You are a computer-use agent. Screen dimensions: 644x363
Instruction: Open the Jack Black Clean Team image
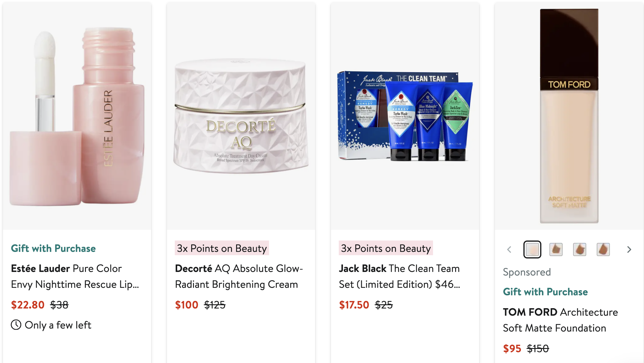click(x=405, y=116)
